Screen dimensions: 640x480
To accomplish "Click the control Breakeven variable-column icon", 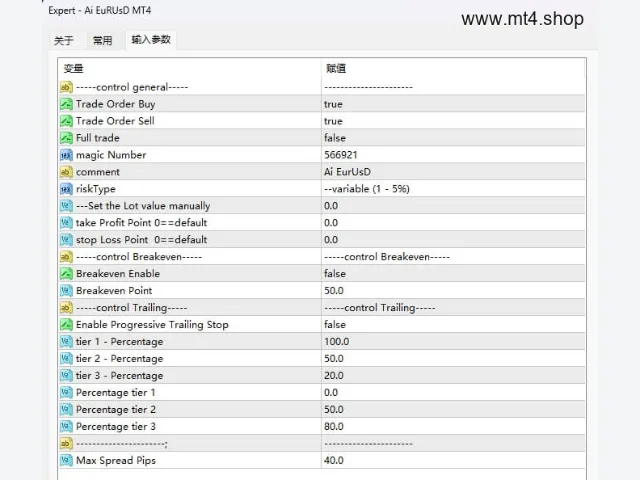I will pos(66,257).
